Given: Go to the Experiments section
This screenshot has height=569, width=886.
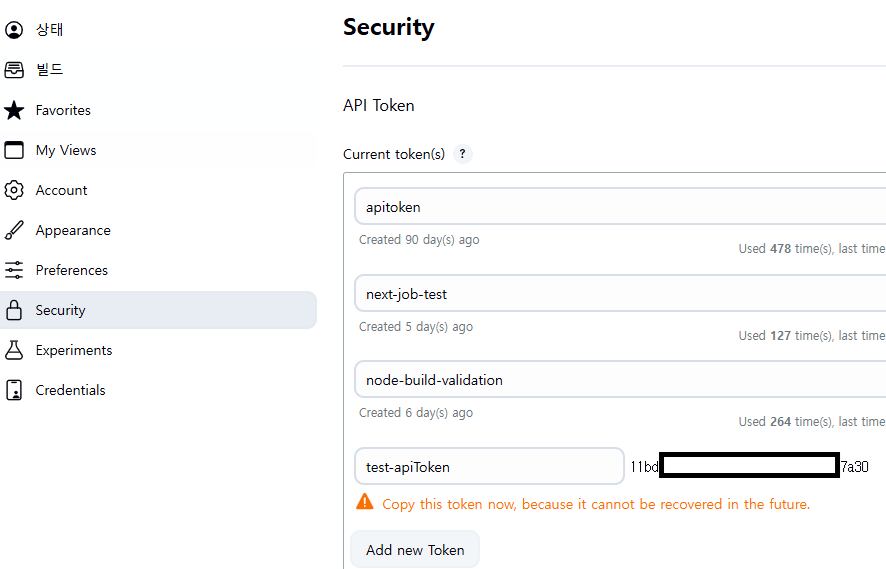Looking at the screenshot, I should [x=74, y=350].
